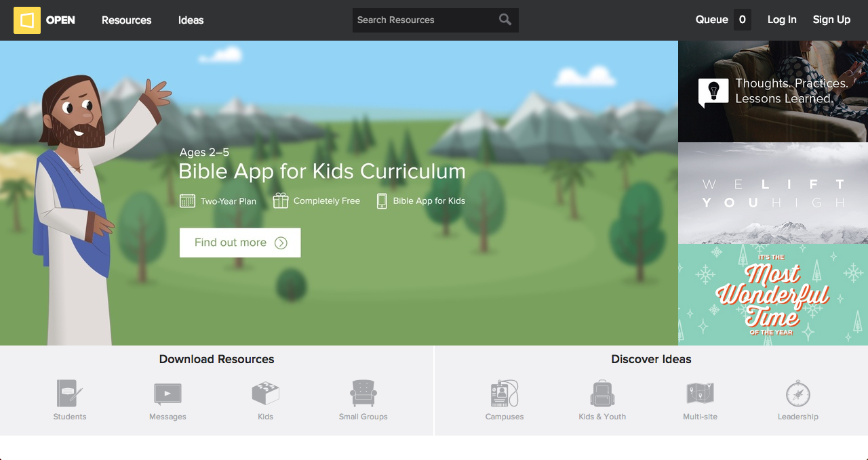Click Log In
This screenshot has height=460, width=868.
pyautogui.click(x=782, y=20)
